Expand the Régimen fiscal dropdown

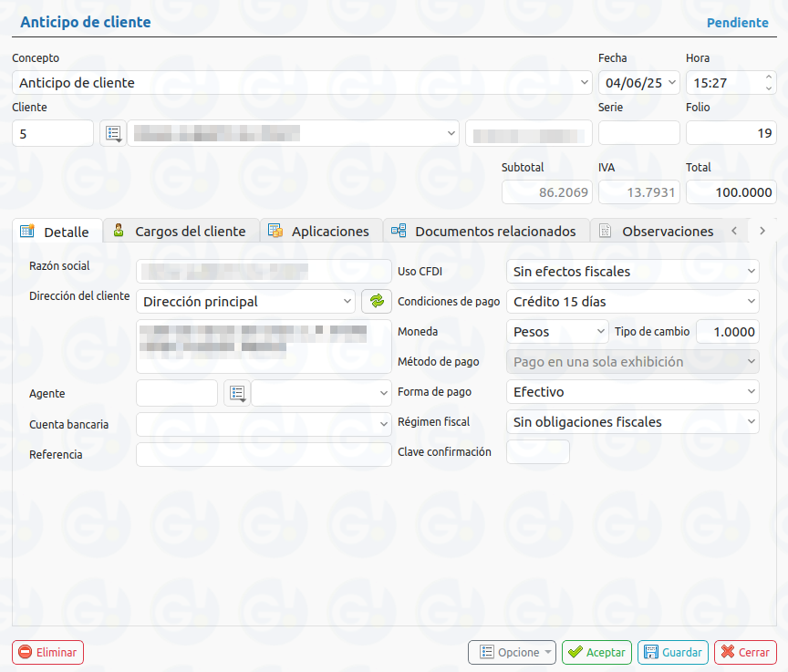pyautogui.click(x=751, y=421)
